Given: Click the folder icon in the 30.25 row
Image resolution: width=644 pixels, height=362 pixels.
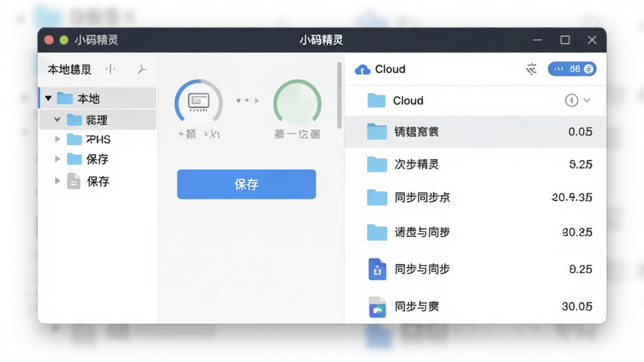Looking at the screenshot, I should coord(377,233).
